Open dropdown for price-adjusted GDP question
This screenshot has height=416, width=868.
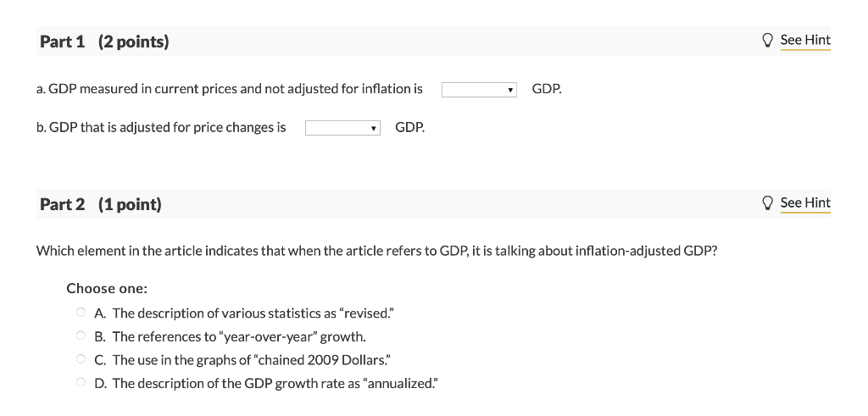342,128
